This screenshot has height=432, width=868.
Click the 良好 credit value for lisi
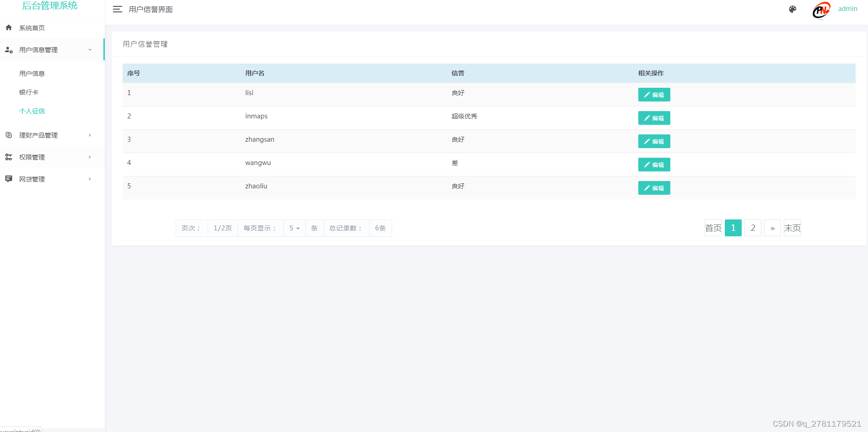click(x=458, y=93)
